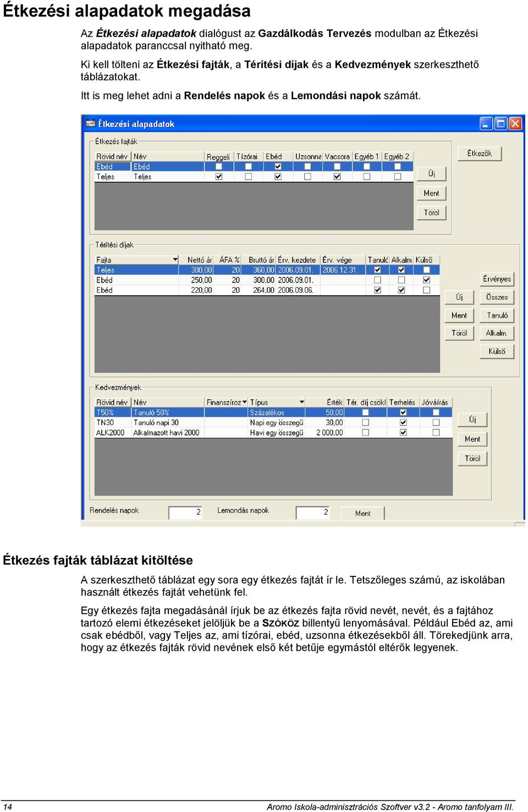Screen dimensions: 528x812
Task: Click Ment in the Étkezés fajták section
Action: pos(432,193)
